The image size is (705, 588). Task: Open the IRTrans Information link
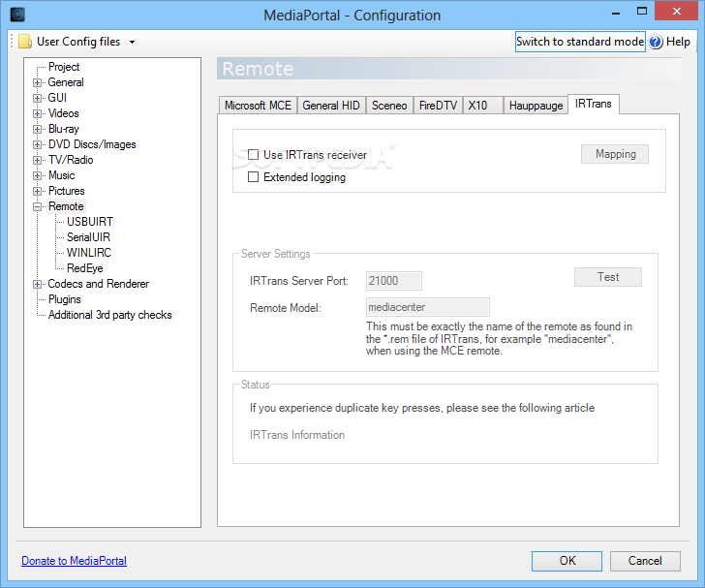pyautogui.click(x=297, y=435)
